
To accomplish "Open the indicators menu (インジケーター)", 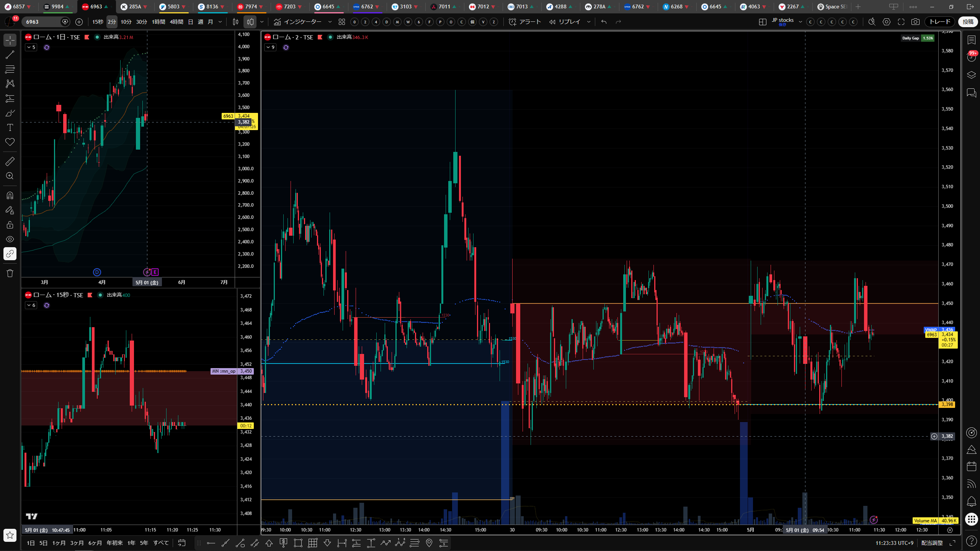I will click(x=298, y=22).
